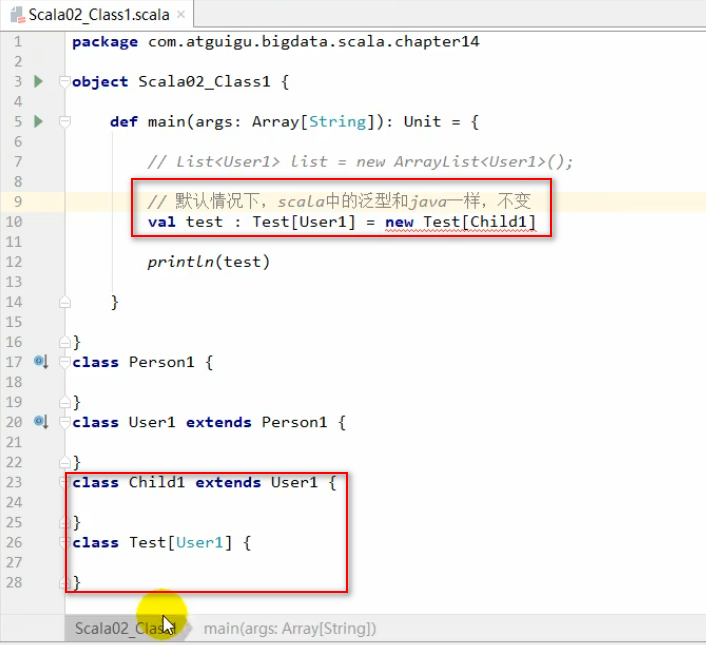
Task: Click the underlined 'new Test[Child1]' expression
Action: [x=461, y=222]
